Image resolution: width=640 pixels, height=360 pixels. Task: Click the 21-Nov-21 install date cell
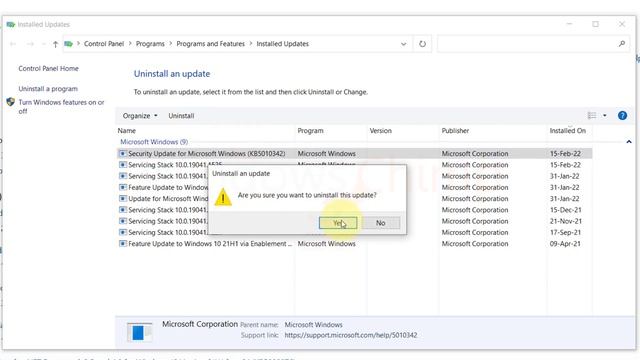coord(565,221)
